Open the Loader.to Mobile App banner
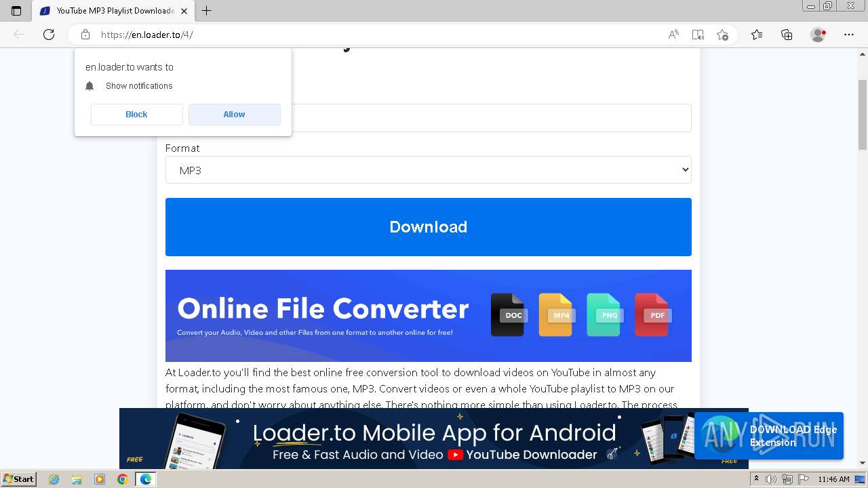Screen dimensions: 868x488 pos(434,439)
